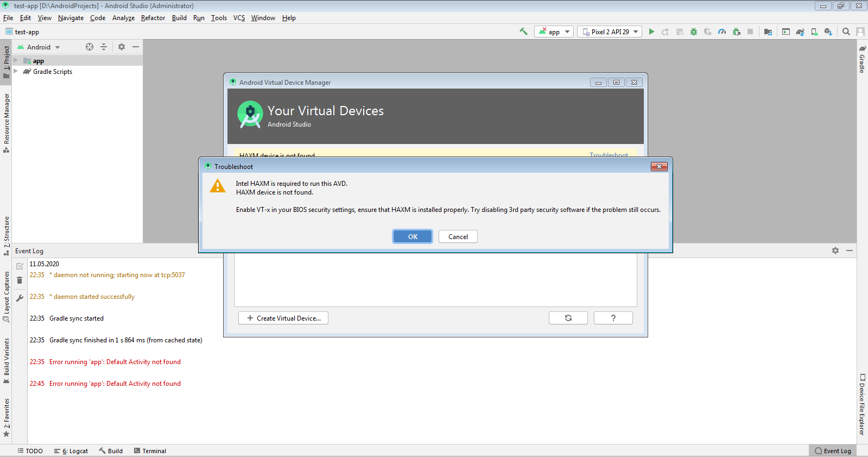The height and width of the screenshot is (457, 868).
Task: Hide the Event Log panel with minus icon
Action: [x=850, y=251]
